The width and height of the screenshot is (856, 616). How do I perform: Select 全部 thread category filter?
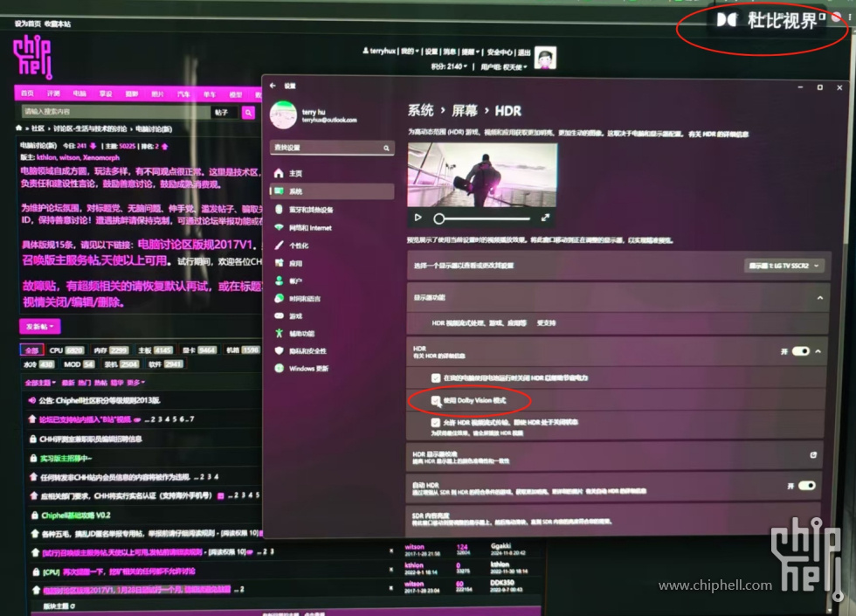pos(31,350)
